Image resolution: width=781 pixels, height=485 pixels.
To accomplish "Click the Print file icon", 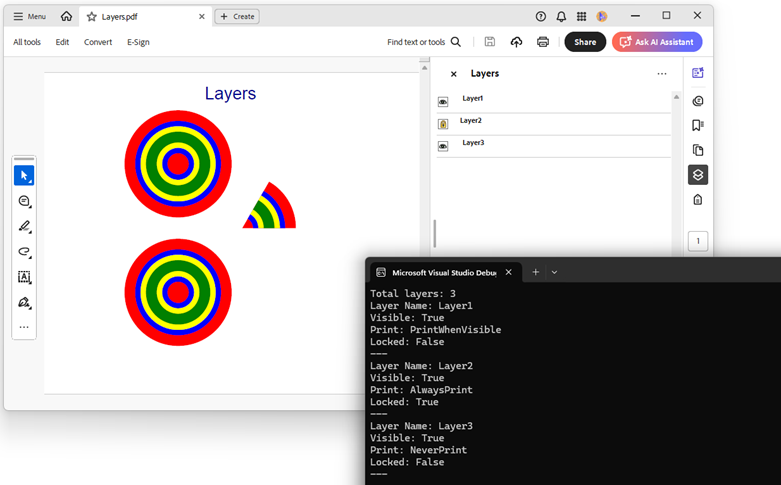I will [x=543, y=42].
